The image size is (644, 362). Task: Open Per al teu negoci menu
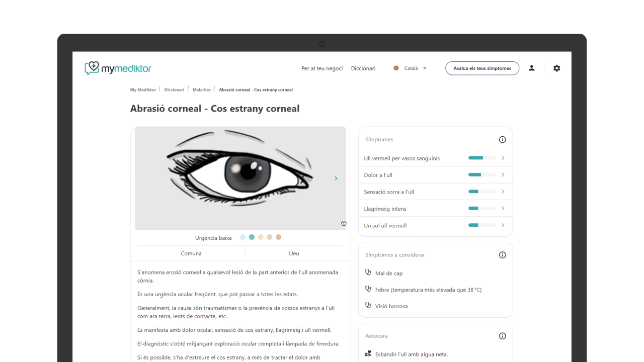[x=322, y=68]
